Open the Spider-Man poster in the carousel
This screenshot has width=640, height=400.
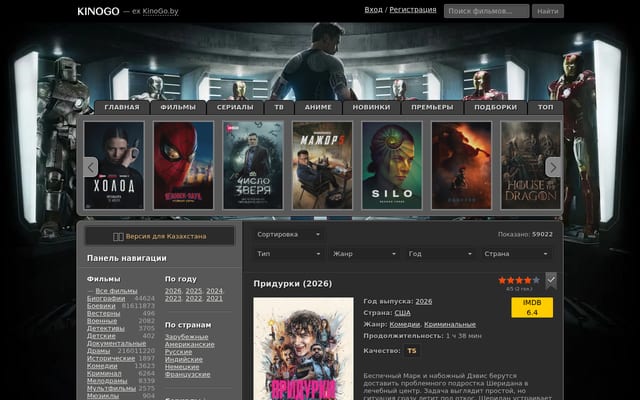[183, 165]
